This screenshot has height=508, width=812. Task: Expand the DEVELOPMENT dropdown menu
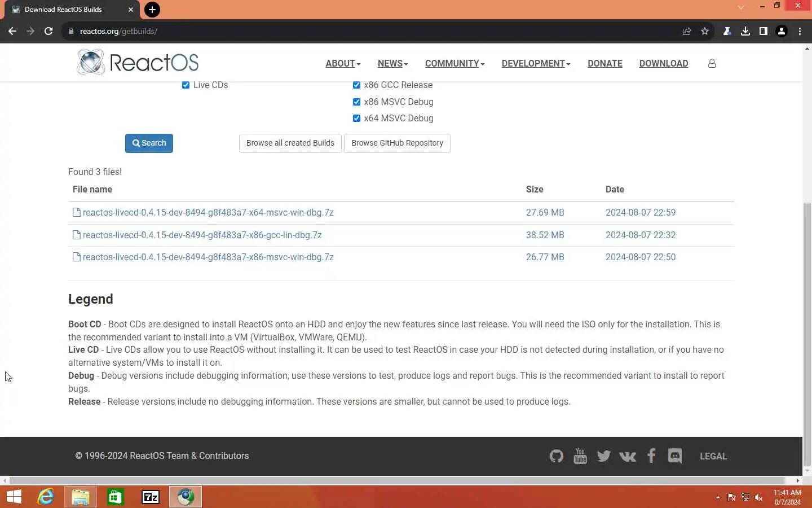coord(536,63)
